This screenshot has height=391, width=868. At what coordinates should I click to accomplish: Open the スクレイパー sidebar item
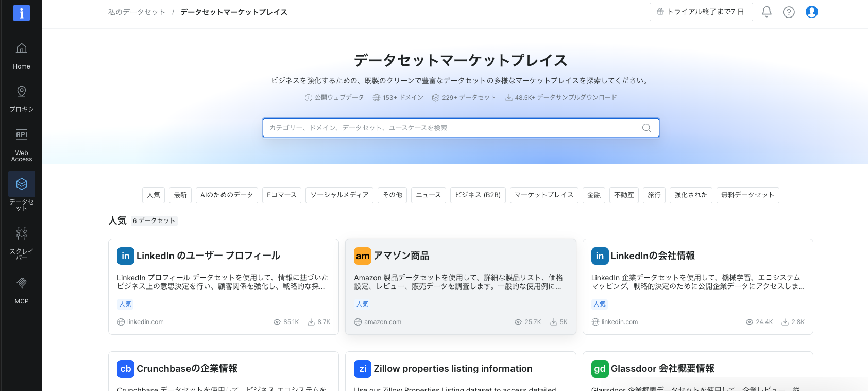(x=22, y=243)
